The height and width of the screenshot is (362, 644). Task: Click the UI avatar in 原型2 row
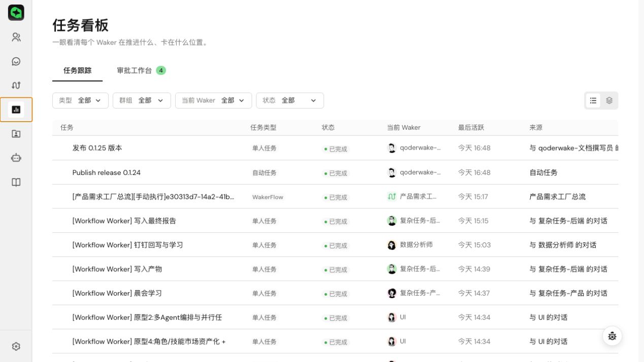392,317
